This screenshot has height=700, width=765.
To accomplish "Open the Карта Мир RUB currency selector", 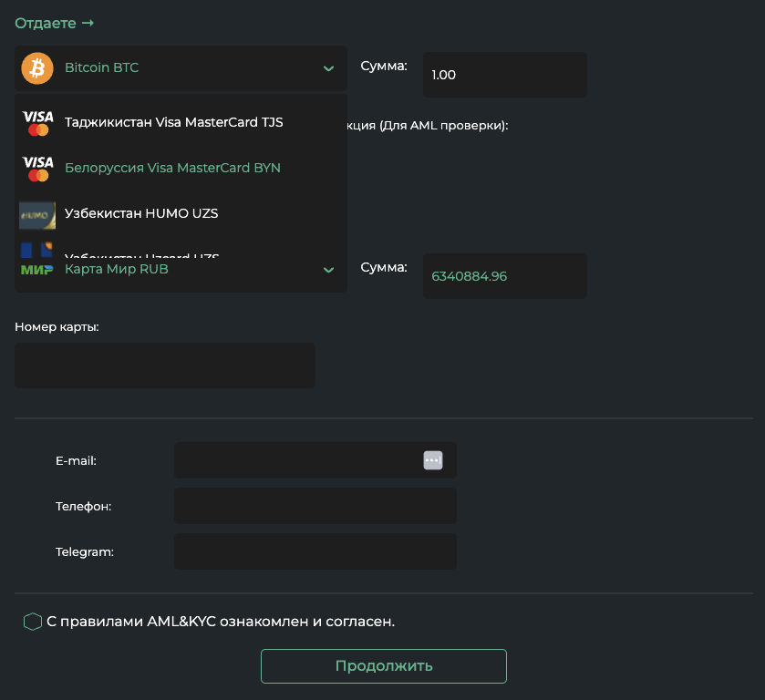I will (x=181, y=274).
